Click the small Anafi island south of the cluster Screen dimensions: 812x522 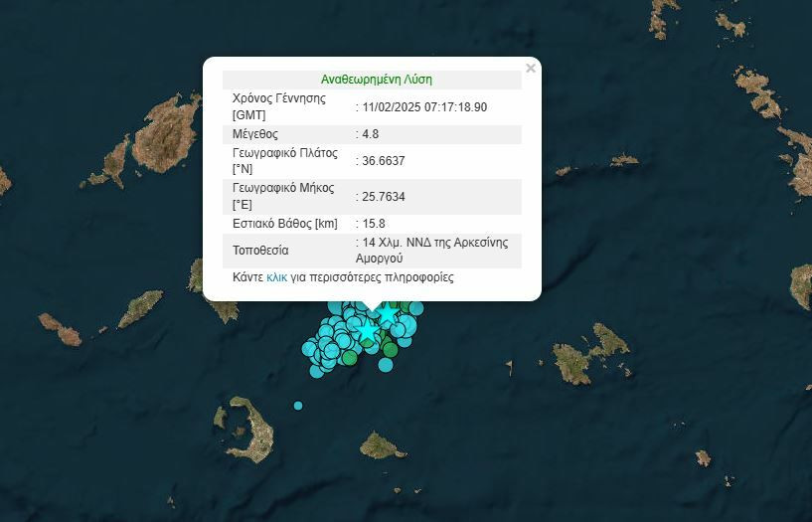coord(377,444)
